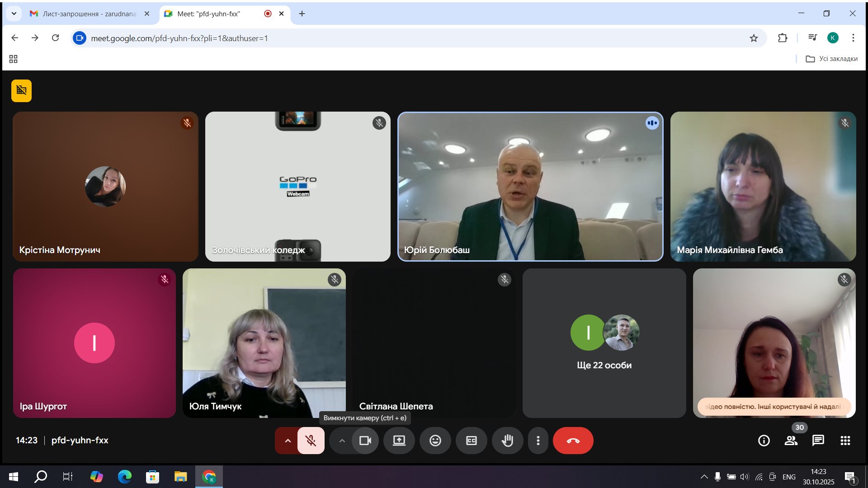Switch to the Gmail Лист-запрошення tab
868x488 pixels.
click(x=89, y=14)
